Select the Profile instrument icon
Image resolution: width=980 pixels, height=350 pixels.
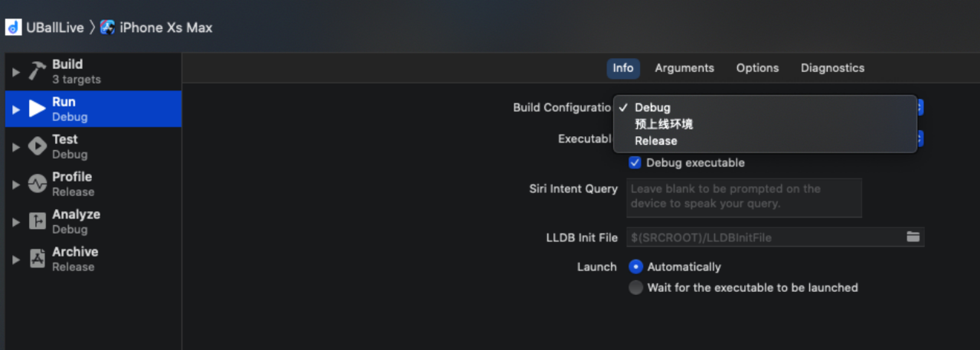(x=37, y=183)
